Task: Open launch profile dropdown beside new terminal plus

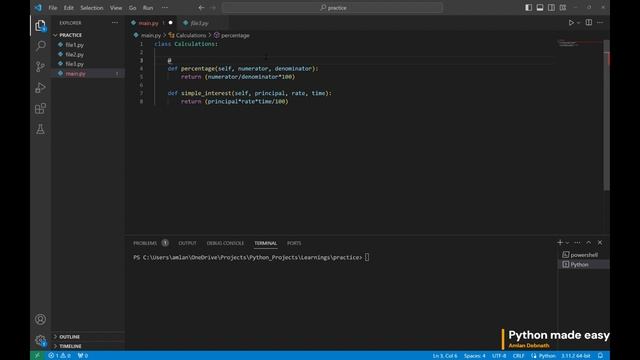Action: (567, 243)
